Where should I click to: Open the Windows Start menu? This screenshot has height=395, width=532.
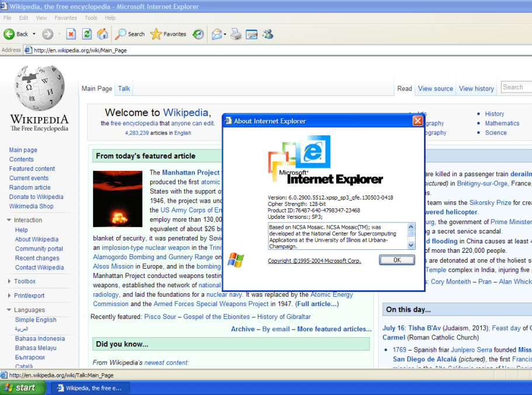tap(22, 387)
